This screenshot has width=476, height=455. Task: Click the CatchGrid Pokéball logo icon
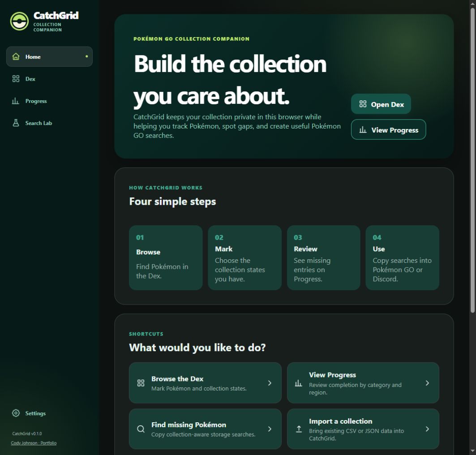pyautogui.click(x=19, y=21)
